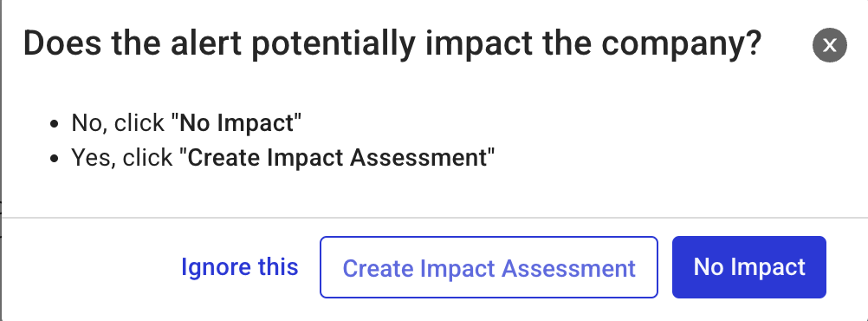Dismiss the dialog using the X icon
Screen dimensions: 868x321
pyautogui.click(x=829, y=45)
